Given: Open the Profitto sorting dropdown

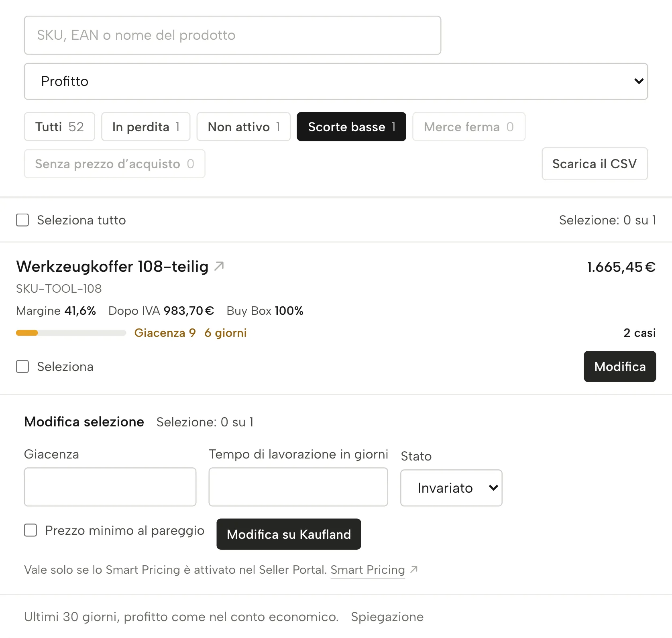Looking at the screenshot, I should point(336,81).
